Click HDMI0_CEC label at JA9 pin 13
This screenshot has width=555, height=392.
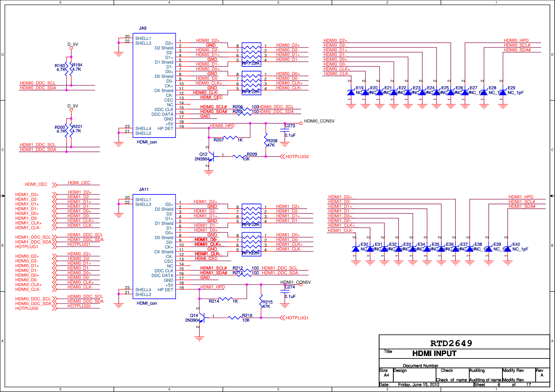tap(211, 97)
